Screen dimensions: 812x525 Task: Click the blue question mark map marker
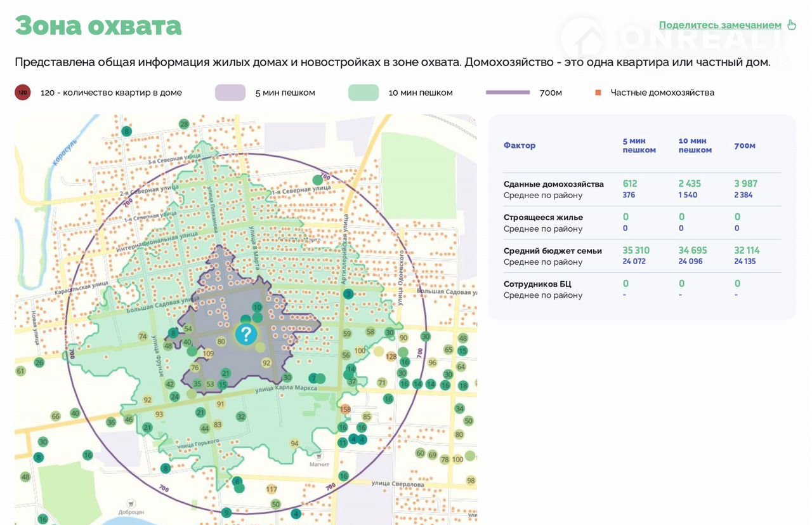pyautogui.click(x=246, y=334)
